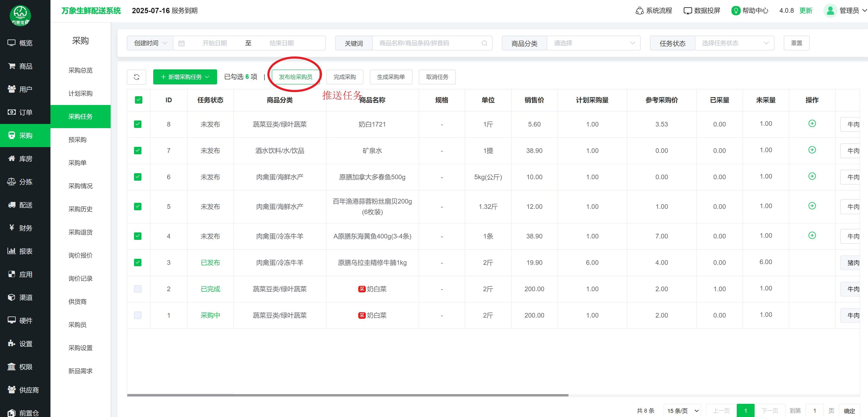This screenshot has width=868, height=417.
Task: Open 帮助中心 help icon
Action: tap(736, 11)
